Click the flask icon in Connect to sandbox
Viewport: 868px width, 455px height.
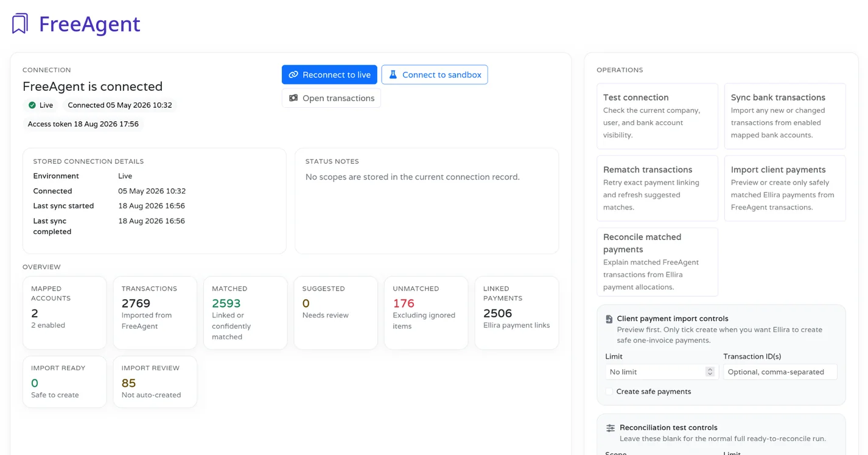pos(393,75)
